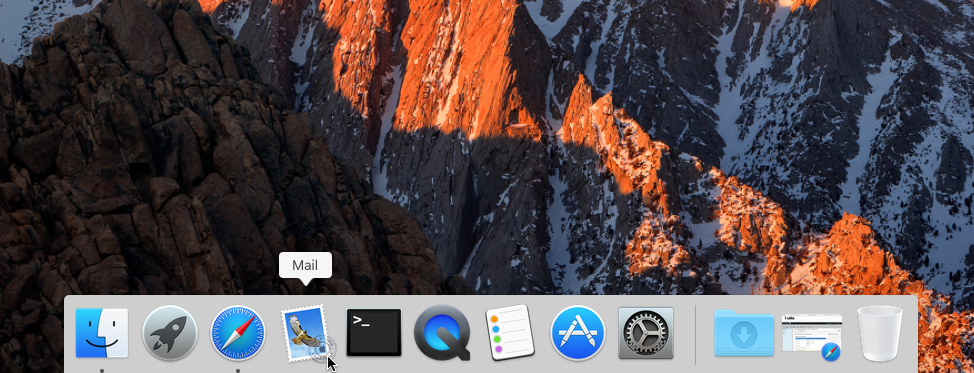The height and width of the screenshot is (373, 974).
Task: Open the Reminders app
Action: [510, 333]
